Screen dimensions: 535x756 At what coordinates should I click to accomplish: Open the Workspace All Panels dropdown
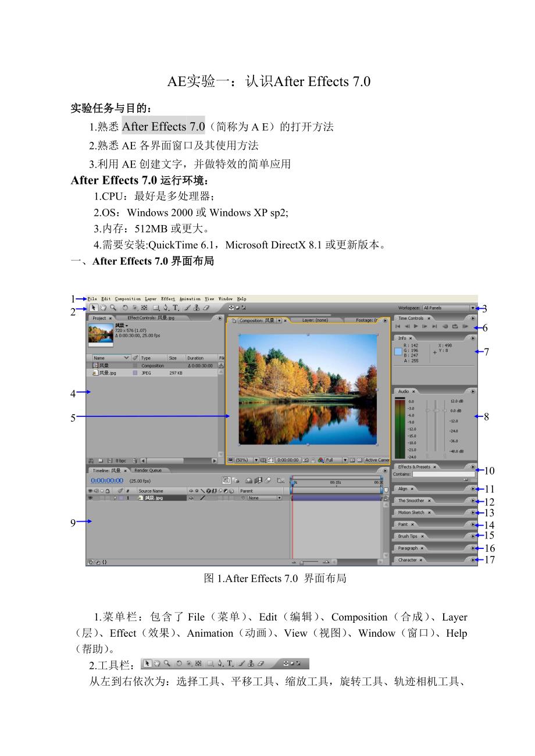point(448,308)
